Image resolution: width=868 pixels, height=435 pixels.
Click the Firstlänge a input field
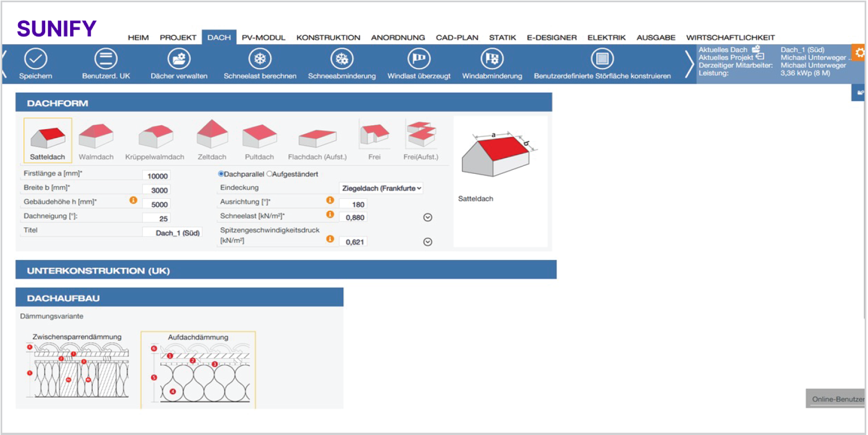tap(156, 176)
